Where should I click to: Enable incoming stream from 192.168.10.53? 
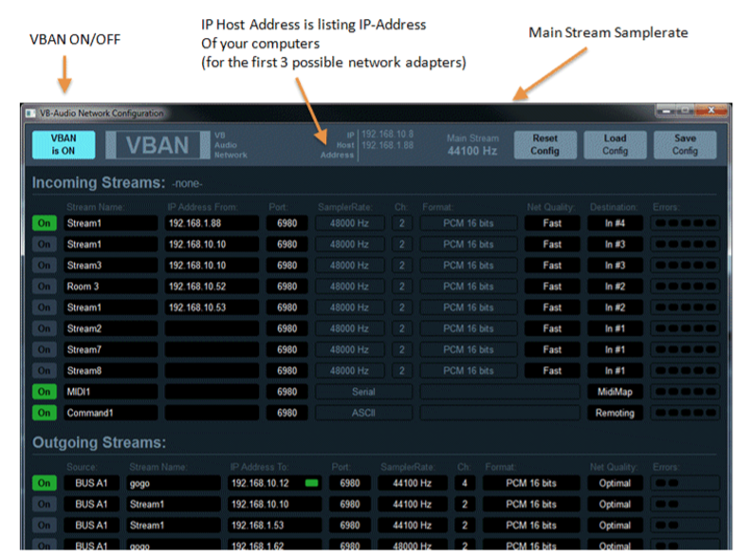pos(44,307)
